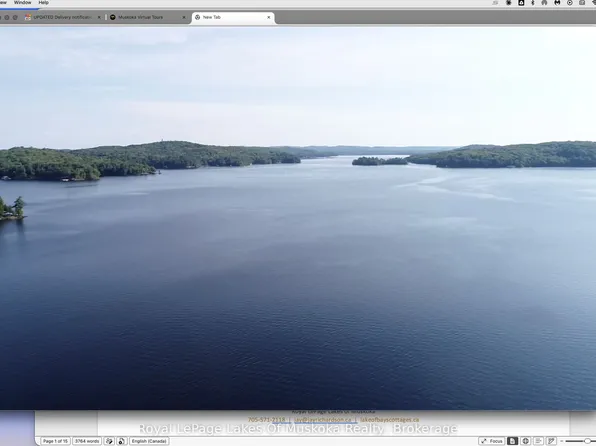
Task: Close the UPDATED Delivery notification tab
Action: click(99, 17)
